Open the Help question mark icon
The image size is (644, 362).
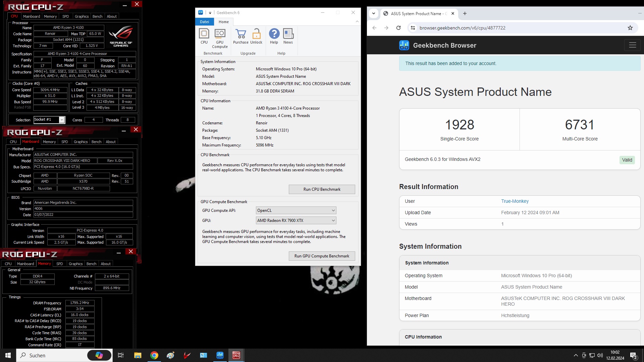pos(274,36)
